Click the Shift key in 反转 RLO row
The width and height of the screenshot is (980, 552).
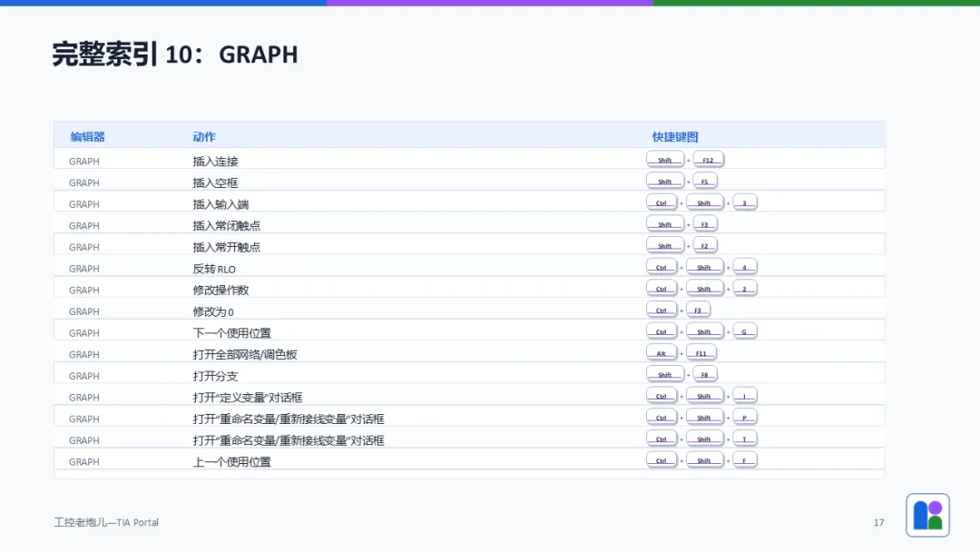coord(704,267)
